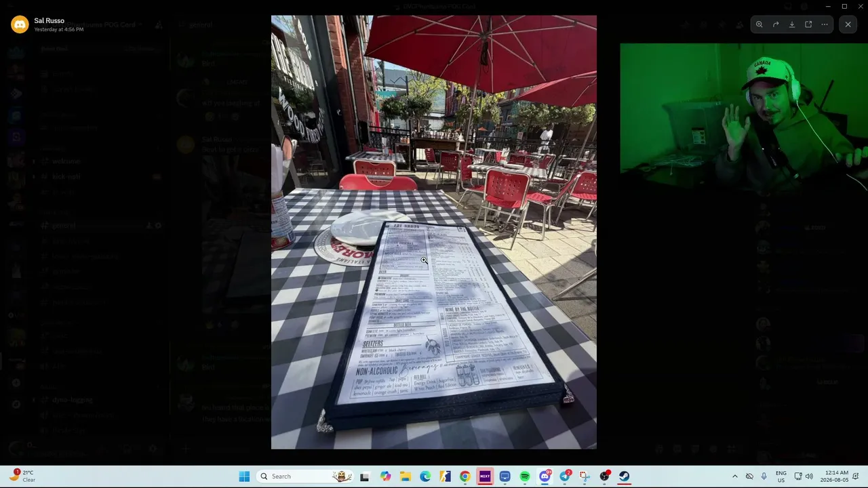Open the image in browser icon
868x488 pixels.
tap(808, 24)
